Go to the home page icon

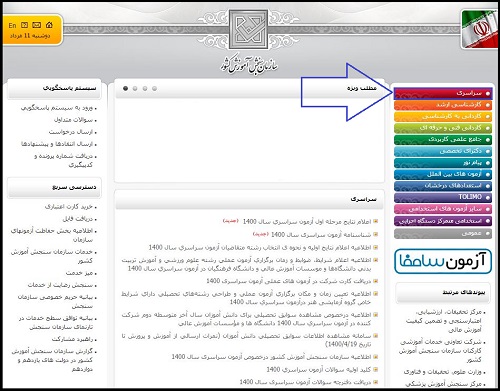tap(49, 25)
